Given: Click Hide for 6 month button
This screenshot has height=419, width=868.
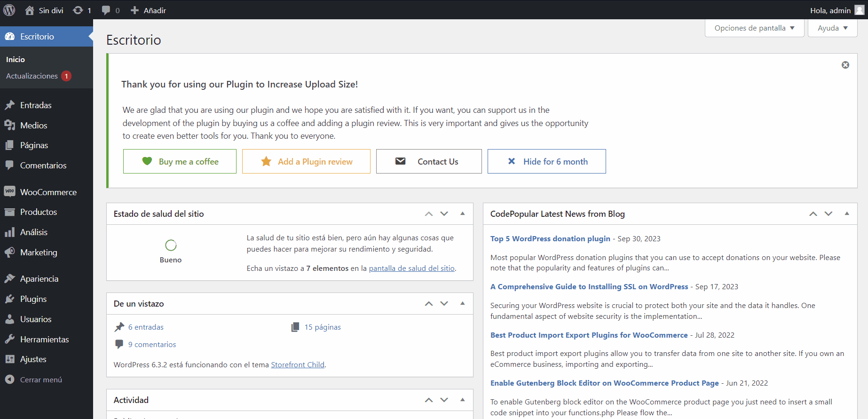Looking at the screenshot, I should tap(546, 162).
